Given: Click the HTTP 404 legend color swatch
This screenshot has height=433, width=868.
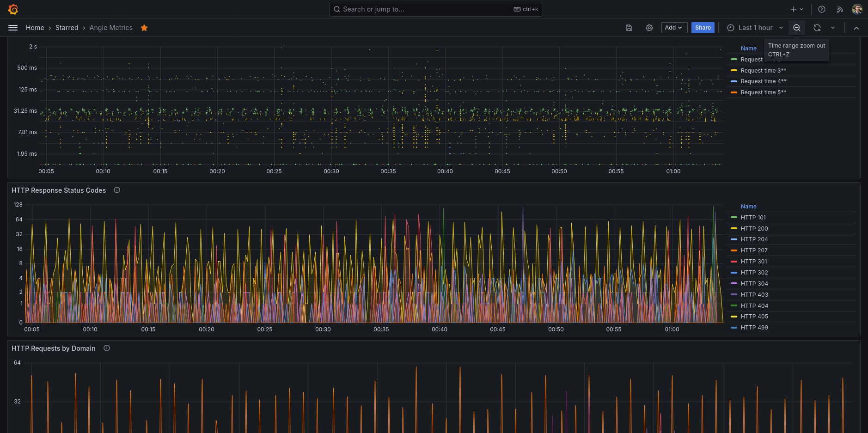Looking at the screenshot, I should (x=734, y=305).
